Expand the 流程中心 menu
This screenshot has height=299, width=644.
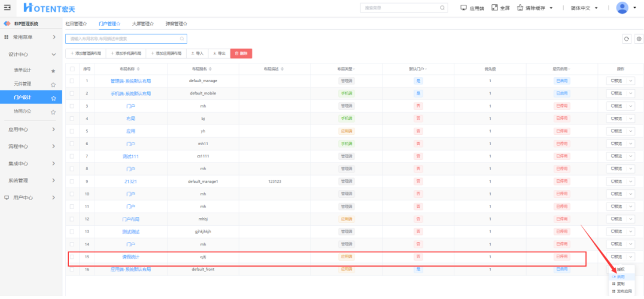click(x=54, y=146)
